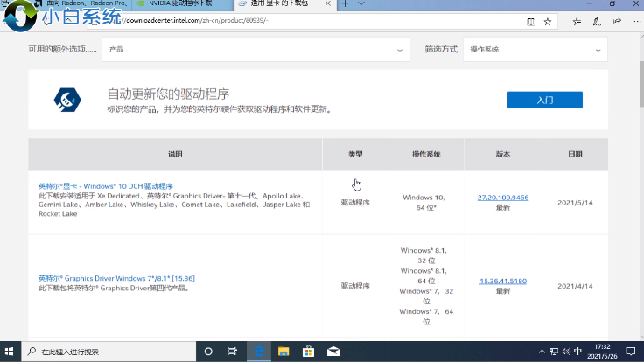Open the Windows Start menu
644x362 pixels.
click(10, 352)
